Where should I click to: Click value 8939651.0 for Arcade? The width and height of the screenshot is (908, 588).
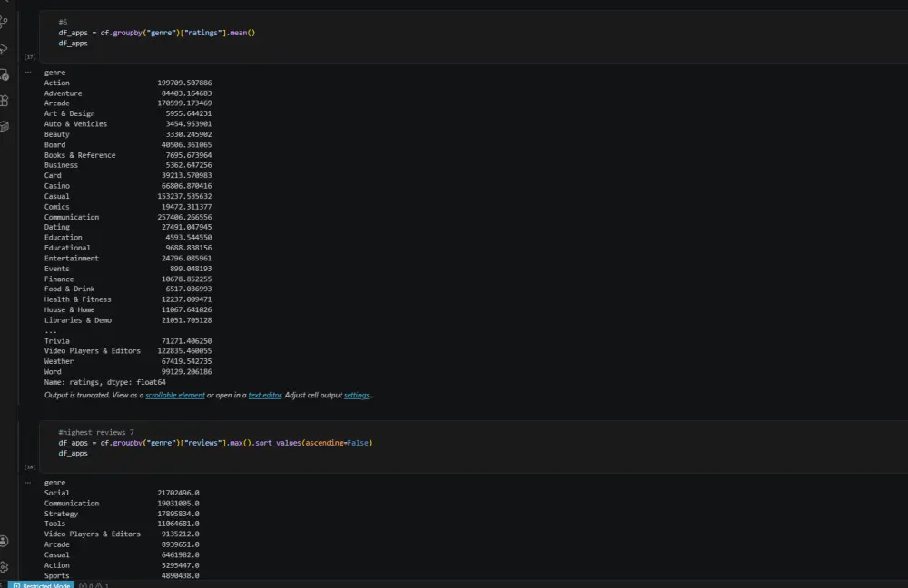coord(180,544)
